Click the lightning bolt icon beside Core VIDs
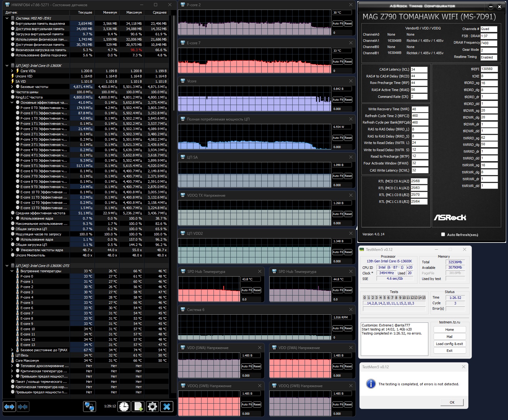The width and height of the screenshot is (508, 420). (17, 71)
